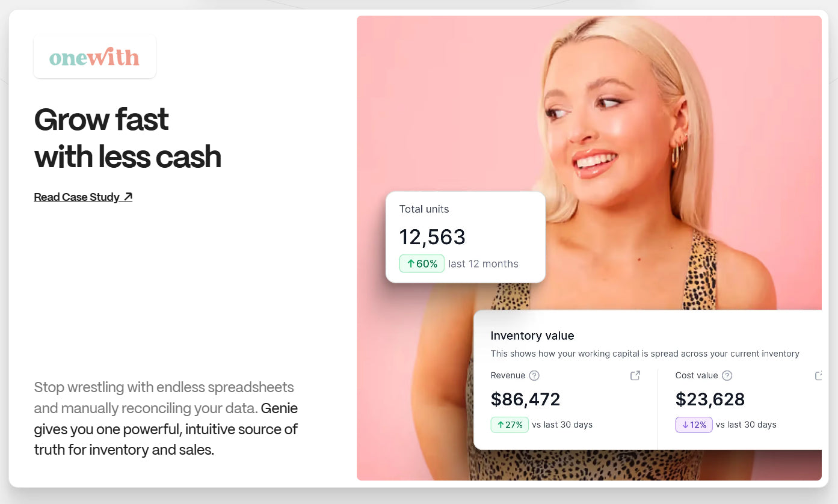Click the 12,563 total units figure
The height and width of the screenshot is (504, 838).
coord(433,237)
